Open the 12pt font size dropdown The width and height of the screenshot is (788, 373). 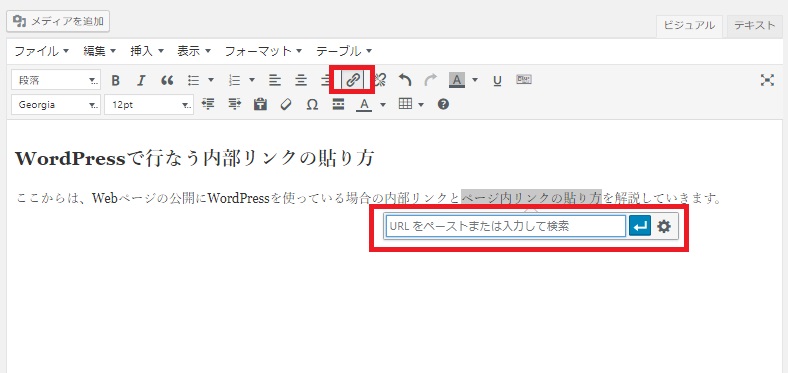(x=149, y=105)
